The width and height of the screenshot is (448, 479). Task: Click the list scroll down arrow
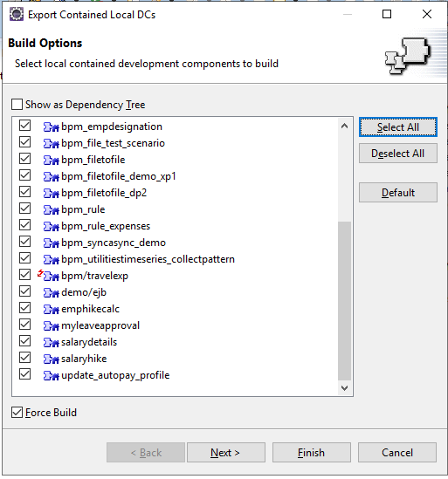(345, 388)
